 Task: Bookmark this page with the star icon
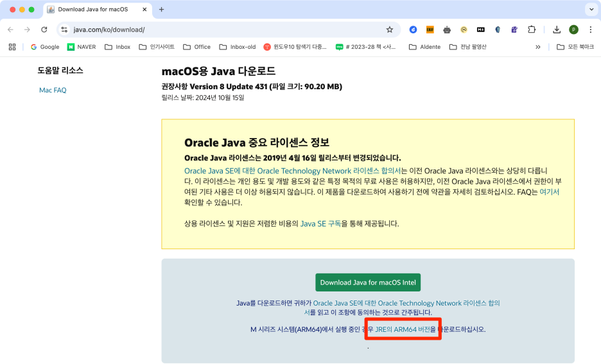(x=389, y=30)
